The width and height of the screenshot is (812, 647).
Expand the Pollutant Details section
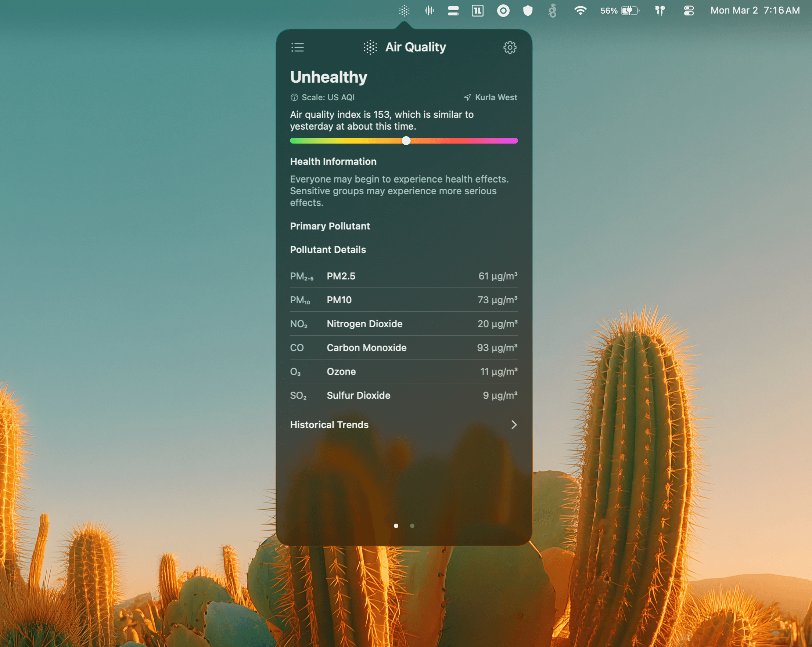coord(328,249)
